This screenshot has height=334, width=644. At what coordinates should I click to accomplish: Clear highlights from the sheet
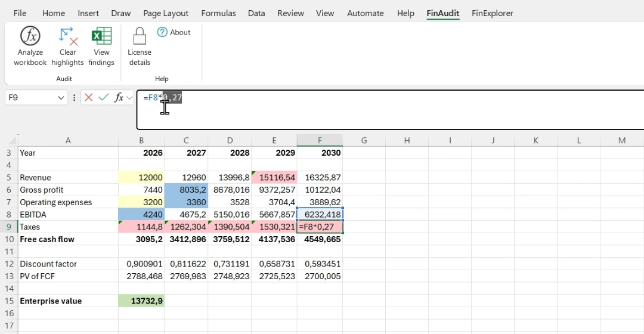tap(67, 46)
